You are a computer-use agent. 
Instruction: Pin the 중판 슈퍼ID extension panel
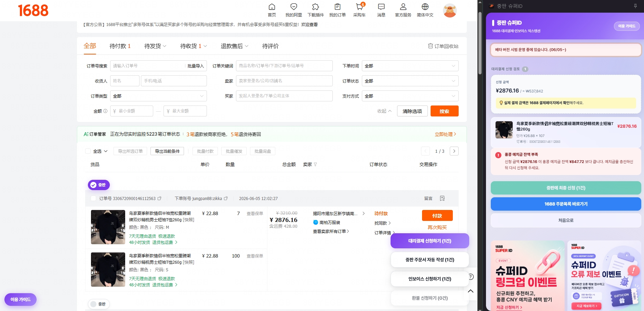[x=635, y=6]
